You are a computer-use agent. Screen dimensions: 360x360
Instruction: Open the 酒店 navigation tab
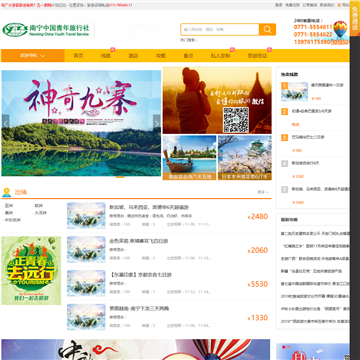(x=133, y=56)
